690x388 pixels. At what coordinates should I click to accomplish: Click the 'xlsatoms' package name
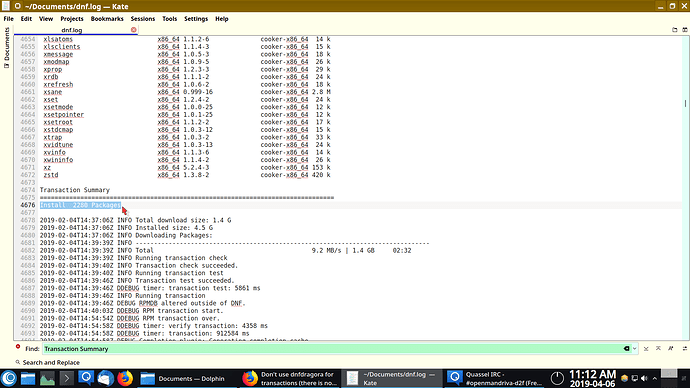coord(58,39)
